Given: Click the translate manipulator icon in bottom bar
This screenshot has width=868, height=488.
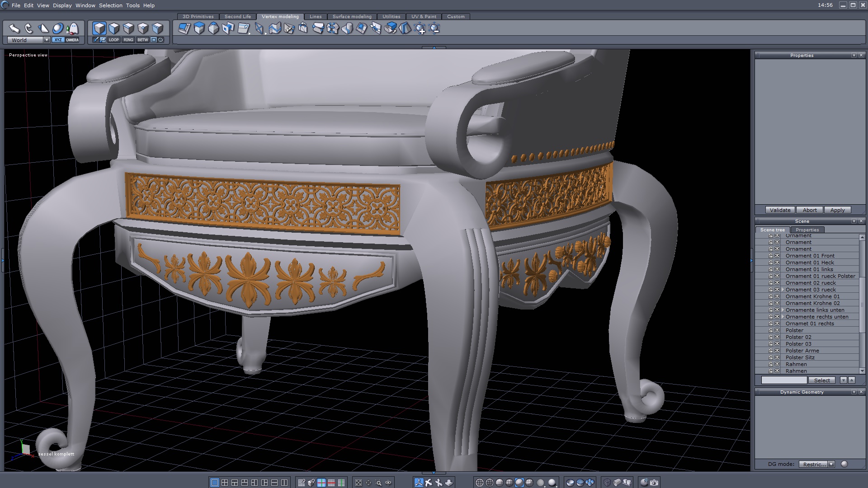Looking at the screenshot, I should coord(419,483).
